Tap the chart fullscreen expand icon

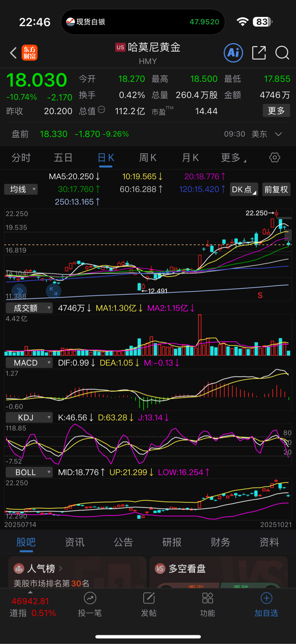(x=54, y=291)
